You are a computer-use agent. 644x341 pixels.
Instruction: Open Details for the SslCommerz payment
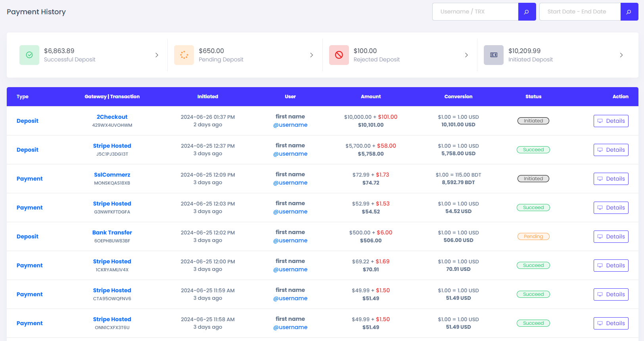pos(611,179)
